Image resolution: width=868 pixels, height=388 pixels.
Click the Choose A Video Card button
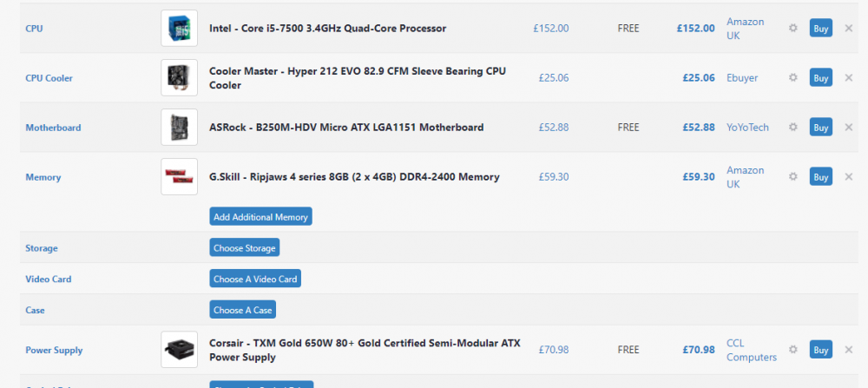tap(255, 279)
